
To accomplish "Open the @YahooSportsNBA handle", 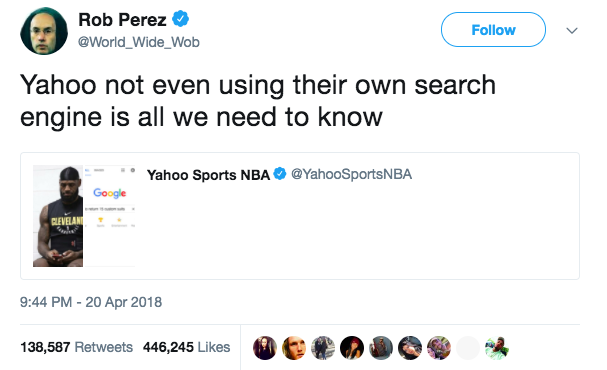I will point(352,174).
